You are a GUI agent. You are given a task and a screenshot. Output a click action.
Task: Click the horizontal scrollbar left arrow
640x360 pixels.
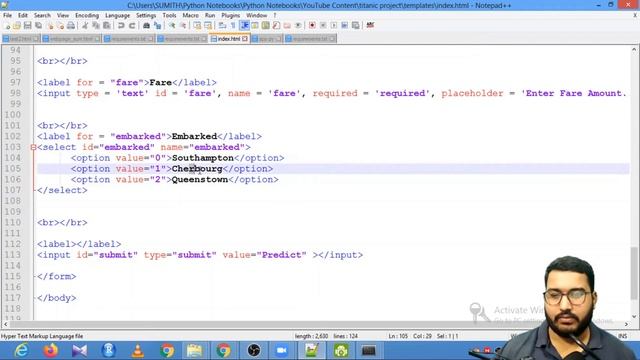pos(5,324)
